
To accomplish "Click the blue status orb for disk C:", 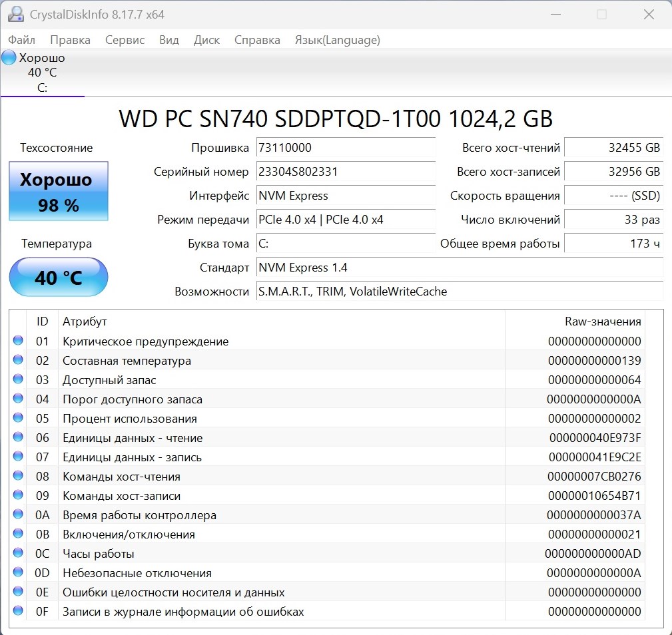I will pyautogui.click(x=9, y=58).
